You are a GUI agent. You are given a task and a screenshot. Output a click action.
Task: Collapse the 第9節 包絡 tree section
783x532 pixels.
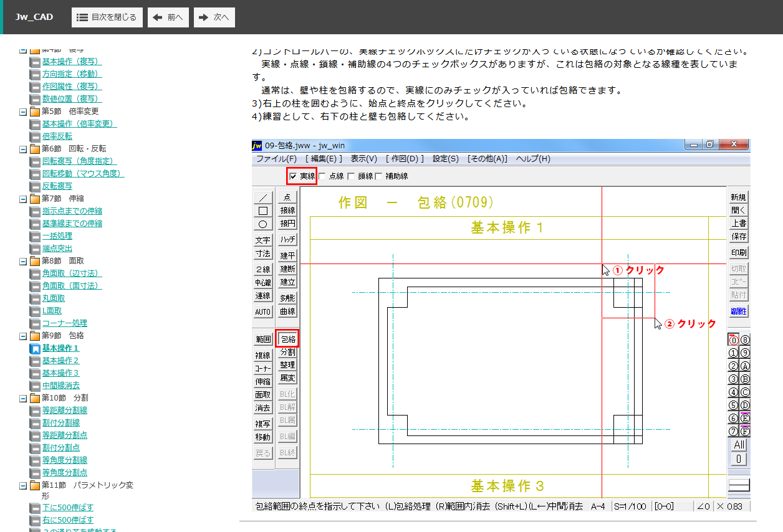tap(23, 336)
